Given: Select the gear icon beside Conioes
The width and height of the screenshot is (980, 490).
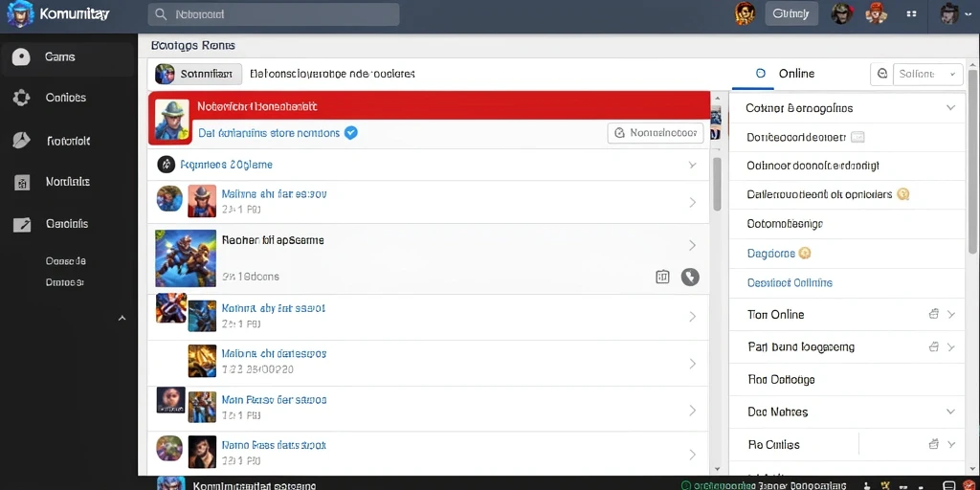Looking at the screenshot, I should (21, 98).
